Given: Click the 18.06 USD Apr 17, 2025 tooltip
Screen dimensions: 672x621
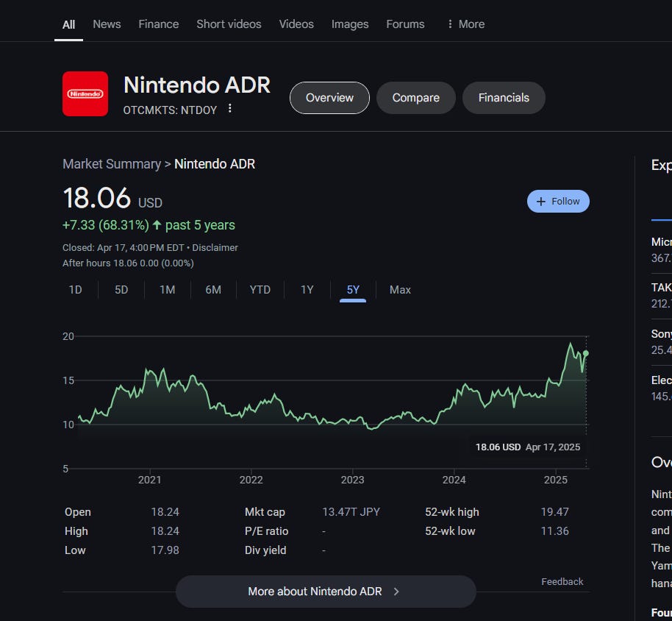Looking at the screenshot, I should (528, 447).
